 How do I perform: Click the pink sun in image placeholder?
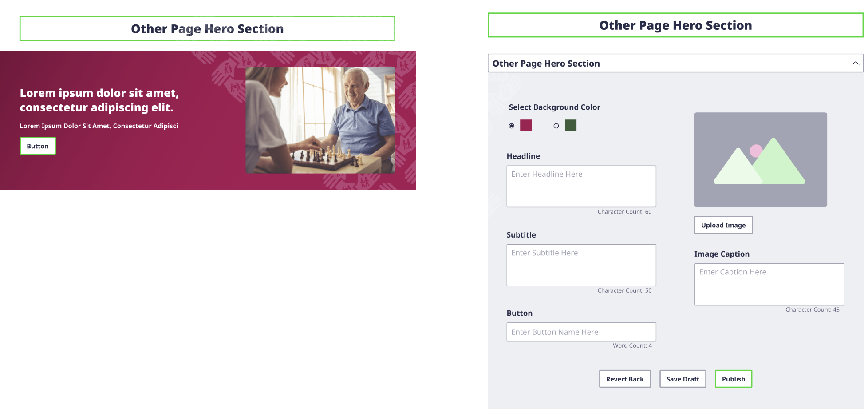point(756,151)
